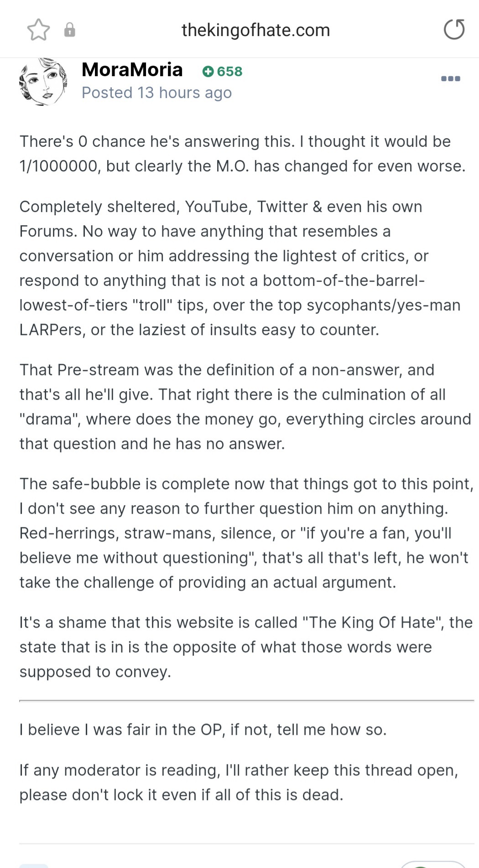Click the paragraph mentioning "The King Of Hate"
Viewport: 479px width, 868px height.
(246, 647)
